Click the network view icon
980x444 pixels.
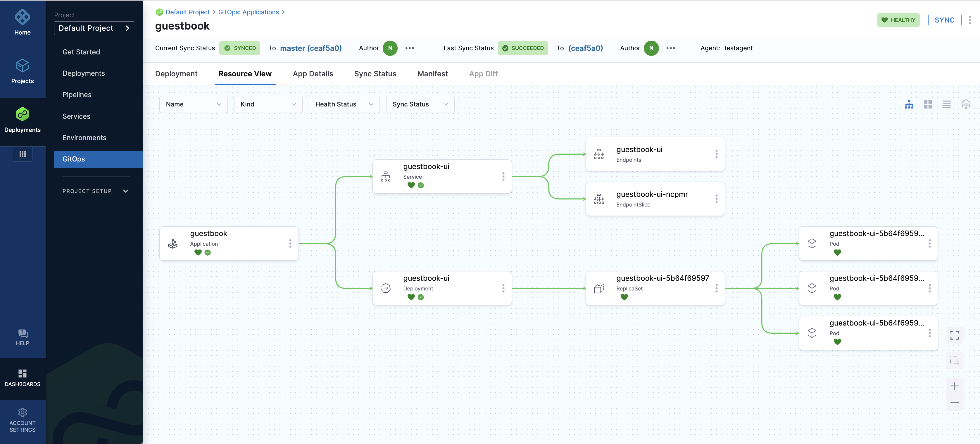click(x=966, y=104)
